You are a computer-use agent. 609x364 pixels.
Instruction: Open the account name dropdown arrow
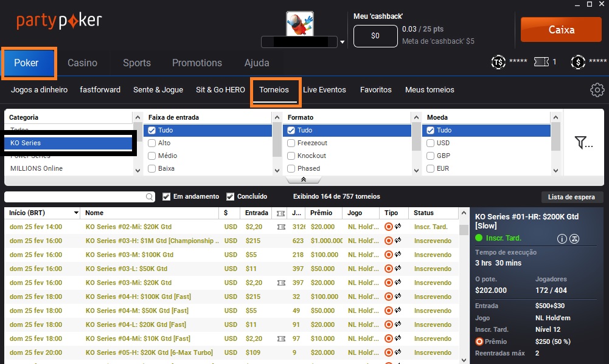click(342, 42)
